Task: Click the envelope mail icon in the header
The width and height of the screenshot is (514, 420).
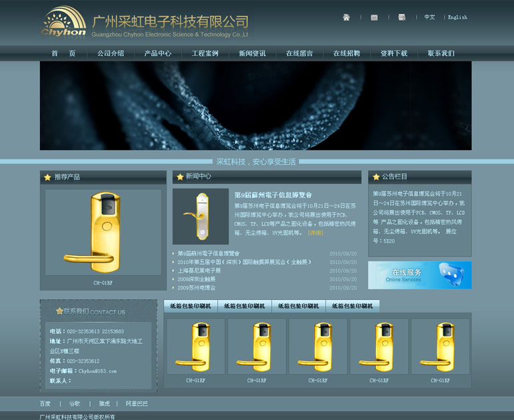Action: coord(374,17)
